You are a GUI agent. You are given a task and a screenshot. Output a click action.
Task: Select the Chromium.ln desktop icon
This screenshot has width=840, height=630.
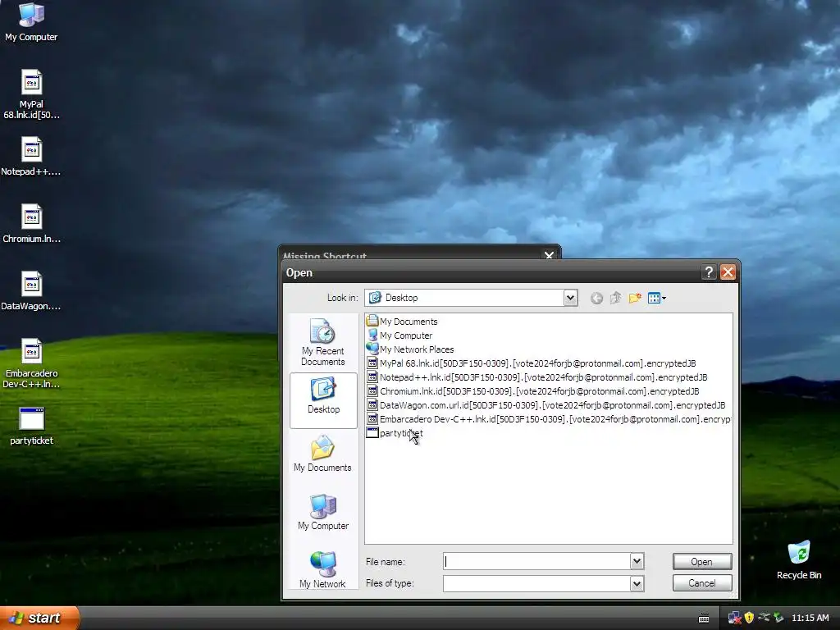[31, 224]
